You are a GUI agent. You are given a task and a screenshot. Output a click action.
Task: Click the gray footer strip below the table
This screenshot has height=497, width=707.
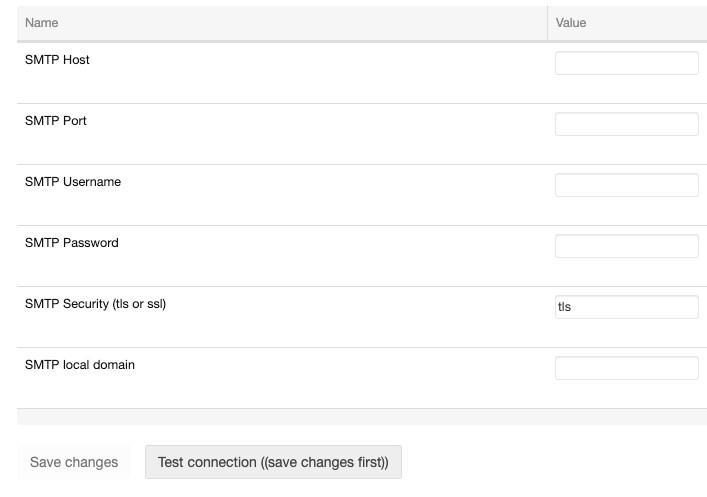362,417
